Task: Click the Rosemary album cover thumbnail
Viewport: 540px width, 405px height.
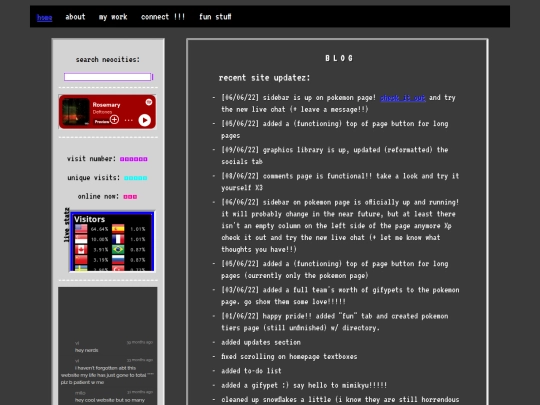Action: coord(76,112)
